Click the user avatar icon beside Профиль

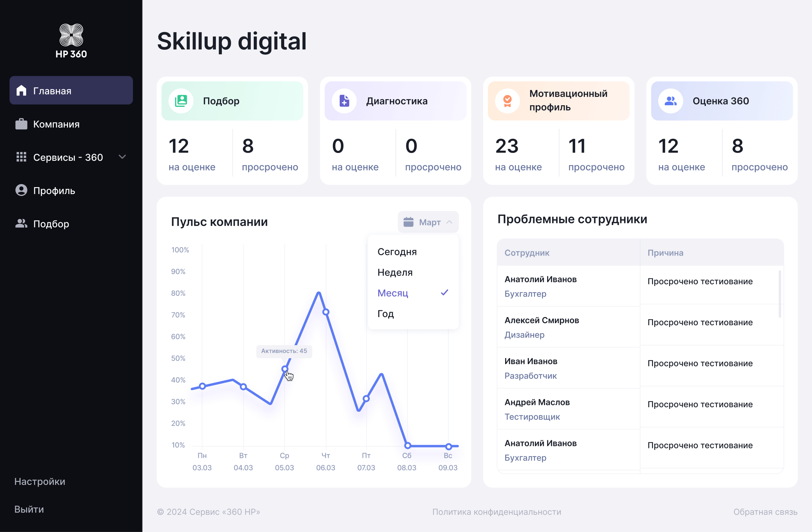21,190
